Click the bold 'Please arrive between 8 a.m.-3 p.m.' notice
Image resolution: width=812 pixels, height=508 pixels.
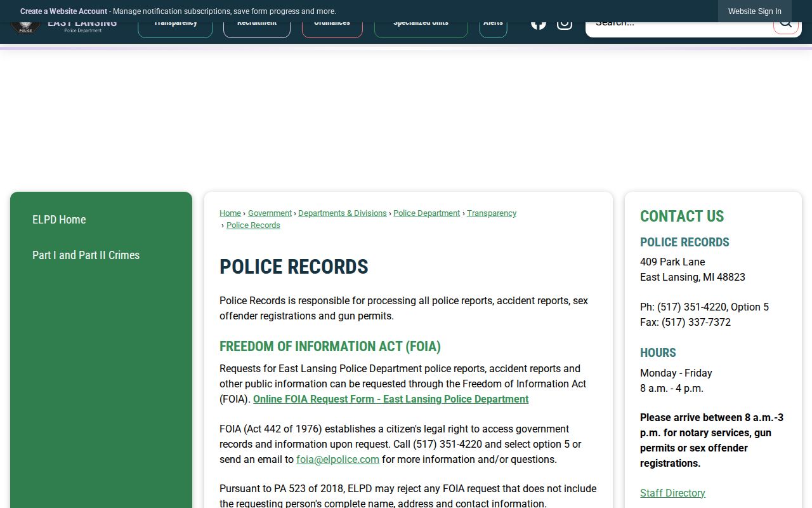point(712,441)
